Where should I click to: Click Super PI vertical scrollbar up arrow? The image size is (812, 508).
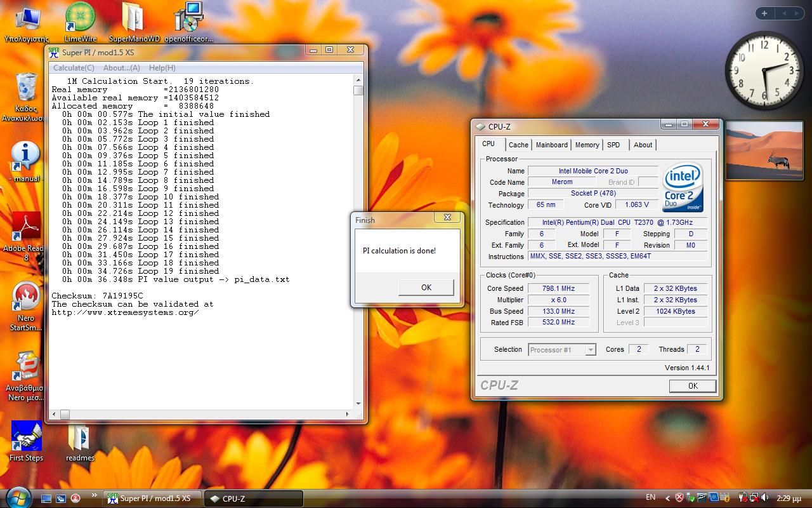tap(358, 81)
